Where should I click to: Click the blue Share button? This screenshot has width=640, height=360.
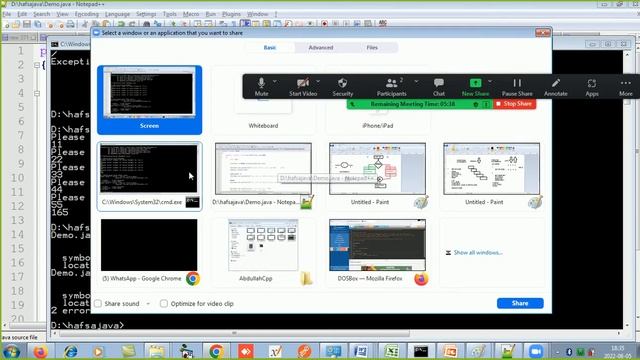pyautogui.click(x=520, y=303)
